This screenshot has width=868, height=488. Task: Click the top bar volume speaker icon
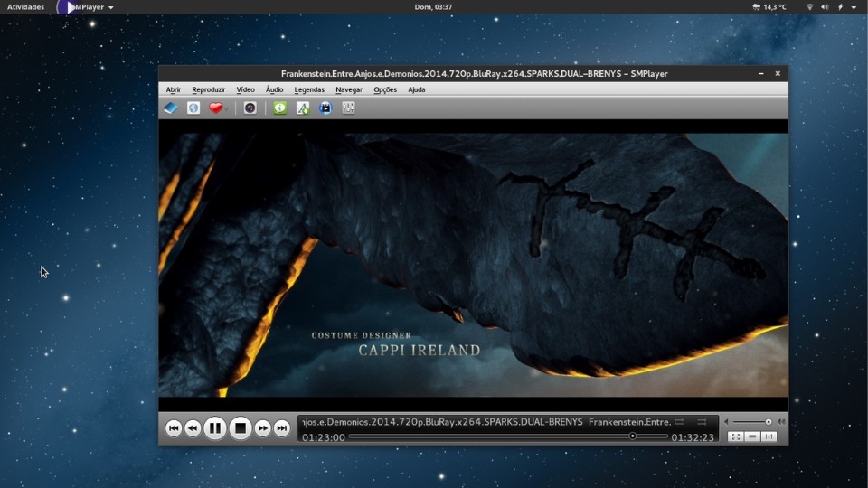[x=825, y=7]
